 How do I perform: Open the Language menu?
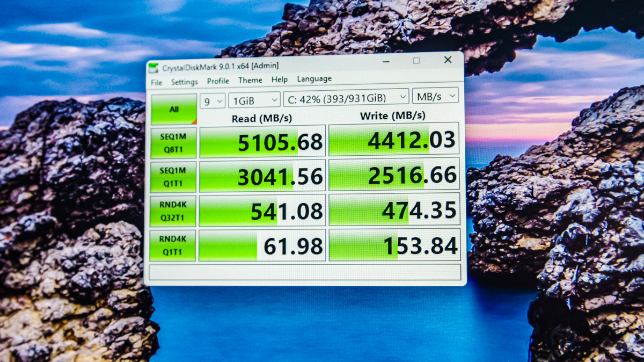[314, 78]
